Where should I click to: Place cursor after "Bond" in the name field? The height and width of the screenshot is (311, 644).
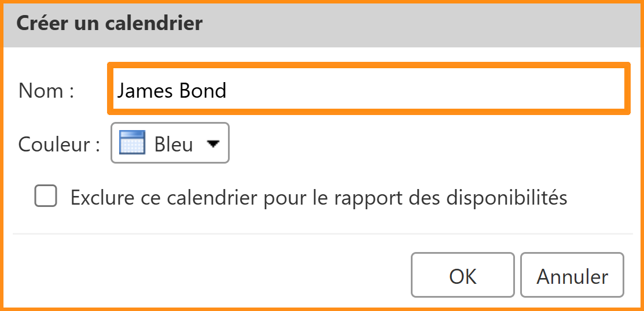pyautogui.click(x=227, y=90)
